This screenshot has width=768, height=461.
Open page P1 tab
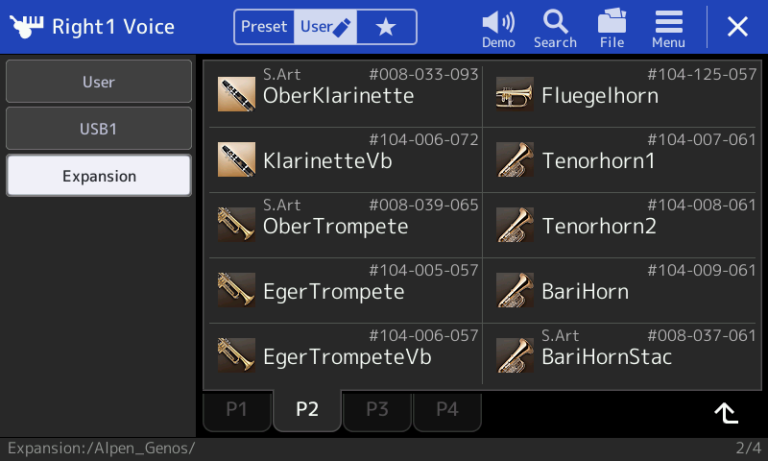[x=237, y=410]
